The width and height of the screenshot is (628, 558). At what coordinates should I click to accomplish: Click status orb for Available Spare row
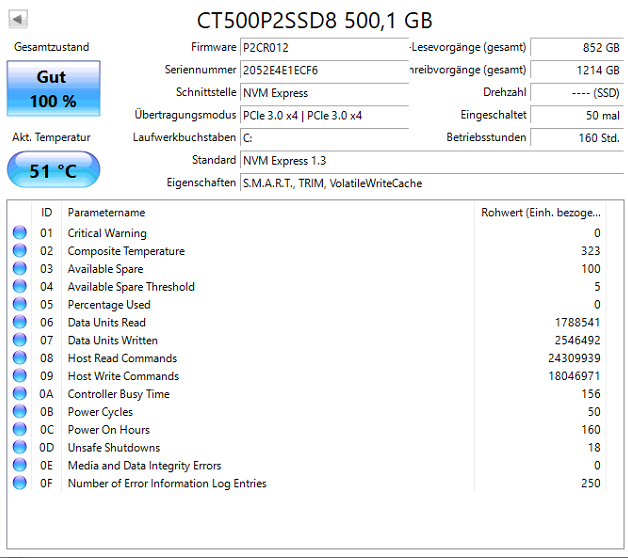coord(20,268)
